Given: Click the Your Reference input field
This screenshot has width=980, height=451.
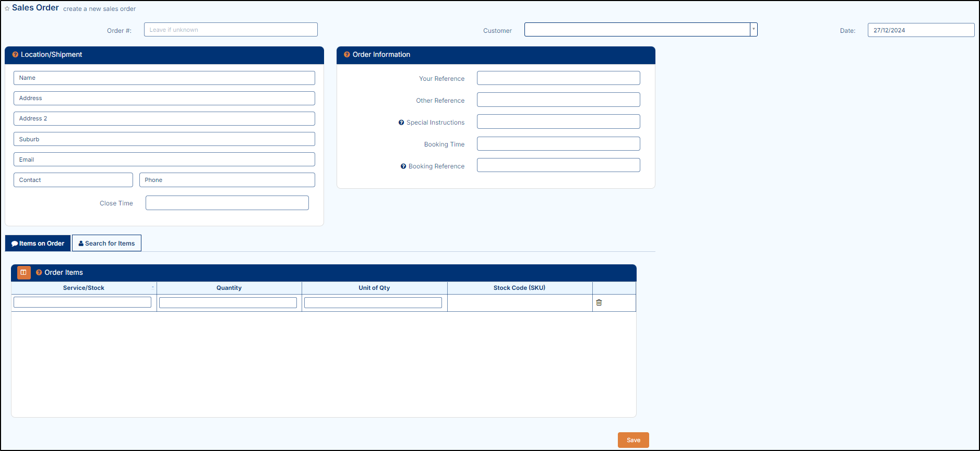Looking at the screenshot, I should click(x=558, y=78).
